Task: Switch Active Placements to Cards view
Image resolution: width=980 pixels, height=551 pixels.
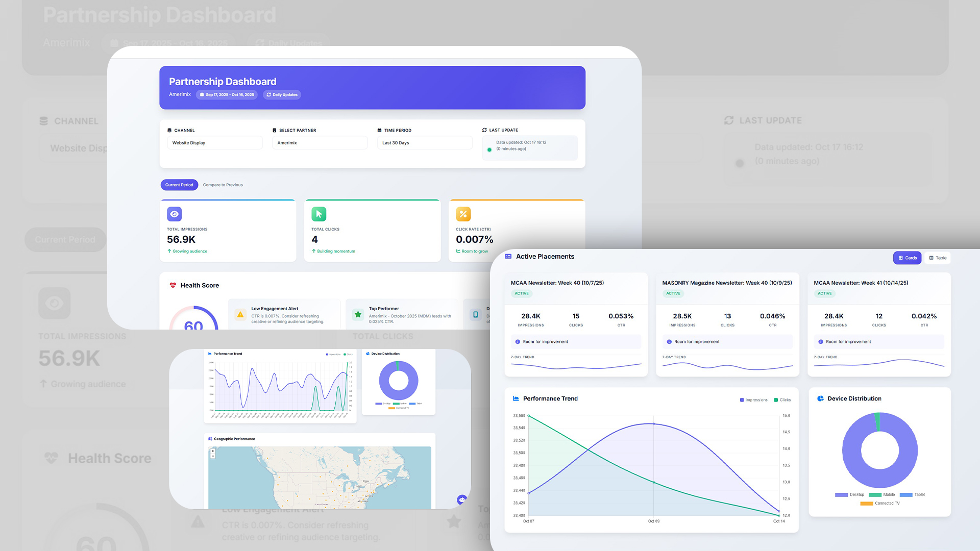Action: click(907, 258)
